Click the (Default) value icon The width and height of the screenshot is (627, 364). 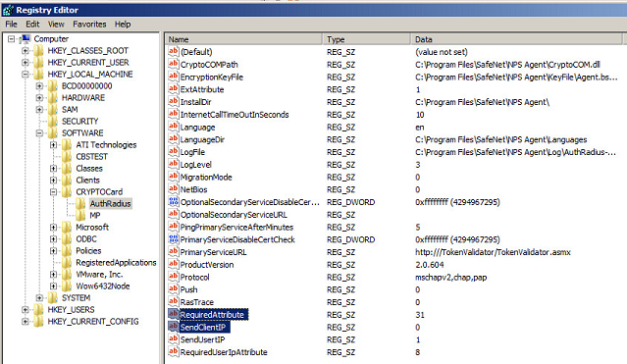tap(173, 51)
